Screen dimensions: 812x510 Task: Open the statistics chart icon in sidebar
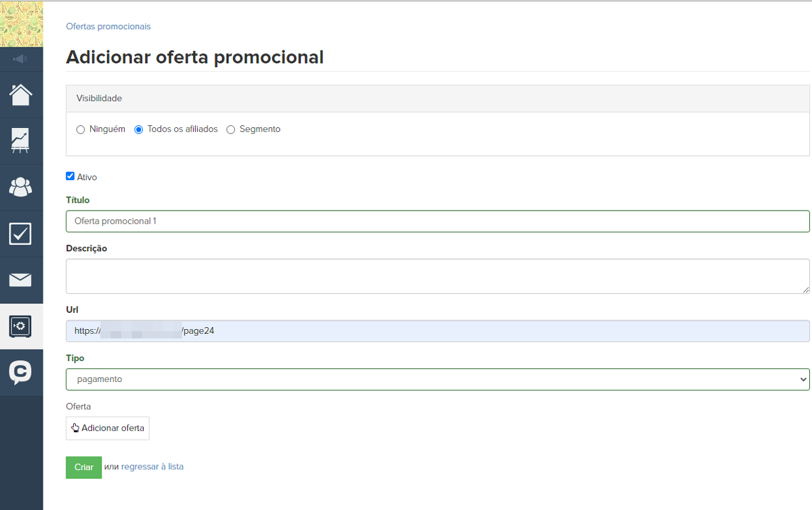pos(21,141)
